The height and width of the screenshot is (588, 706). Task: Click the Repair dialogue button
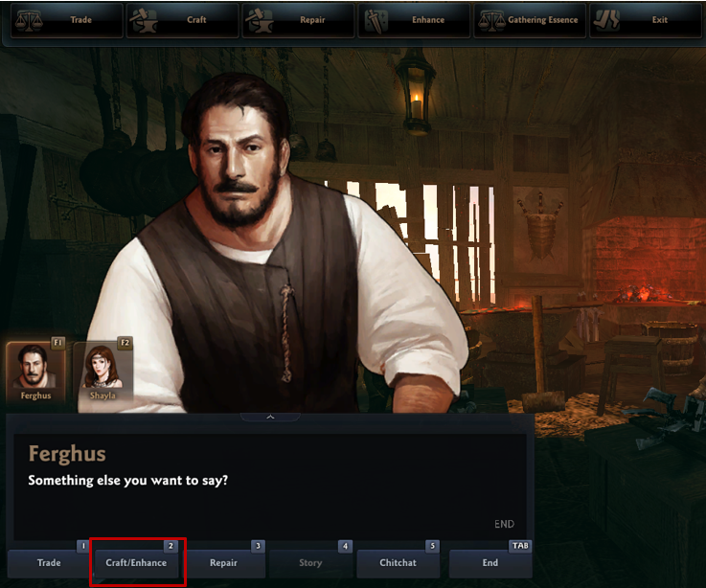223,563
